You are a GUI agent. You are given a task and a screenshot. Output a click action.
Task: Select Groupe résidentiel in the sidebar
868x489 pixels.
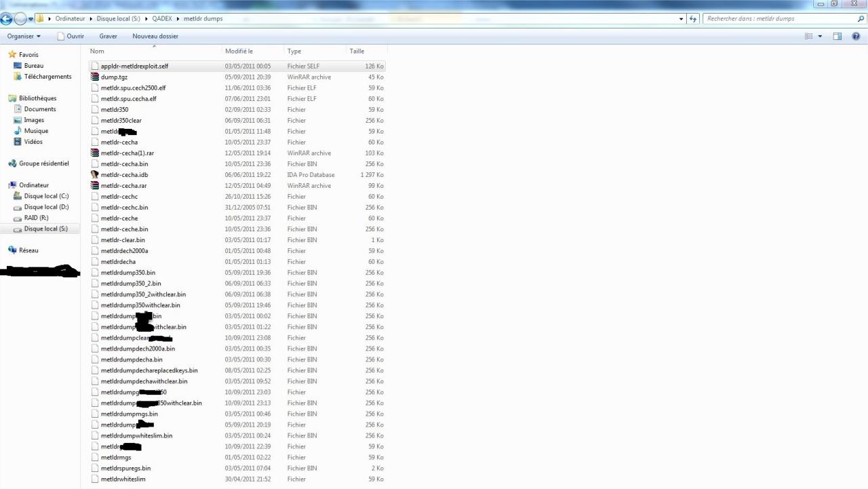tap(43, 163)
